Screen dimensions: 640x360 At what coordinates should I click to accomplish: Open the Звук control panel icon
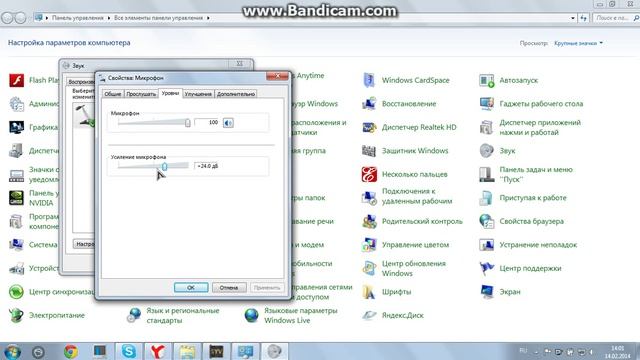(487, 151)
